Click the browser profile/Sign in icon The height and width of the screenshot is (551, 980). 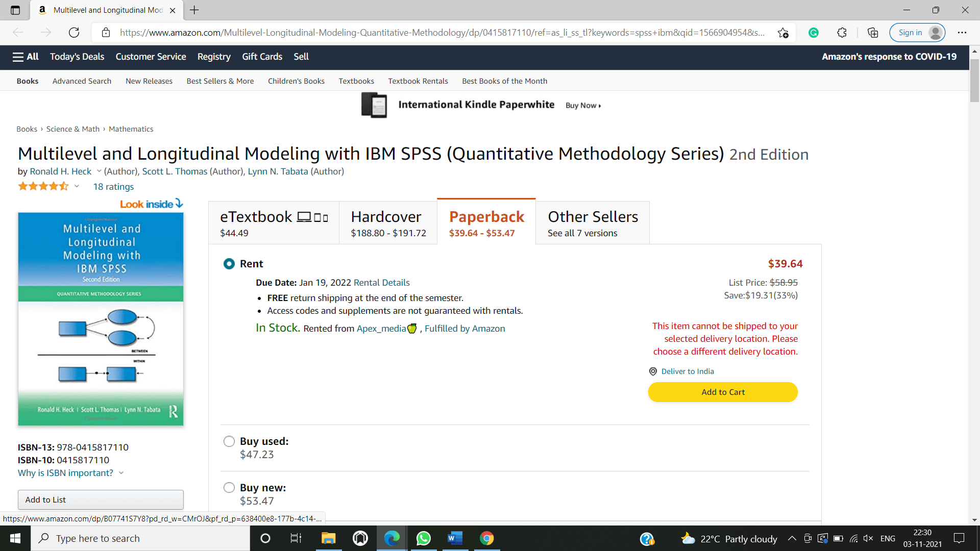(937, 32)
